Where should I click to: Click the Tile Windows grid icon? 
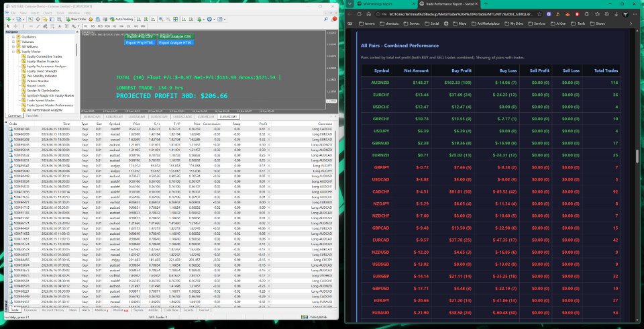pos(175,19)
